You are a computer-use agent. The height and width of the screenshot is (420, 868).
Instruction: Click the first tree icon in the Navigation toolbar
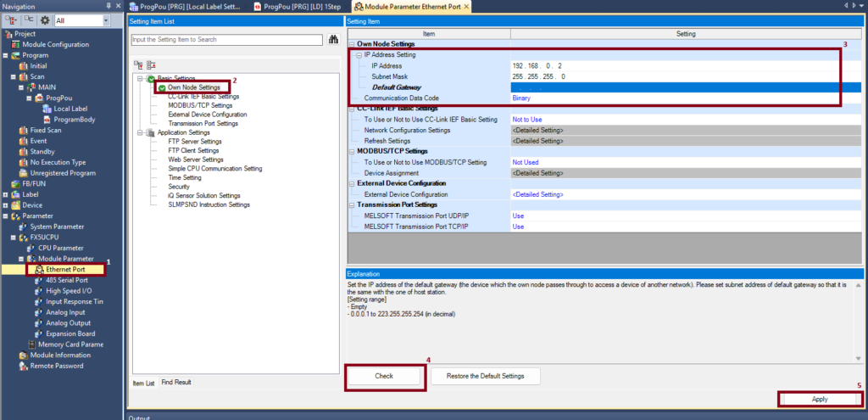[9, 20]
